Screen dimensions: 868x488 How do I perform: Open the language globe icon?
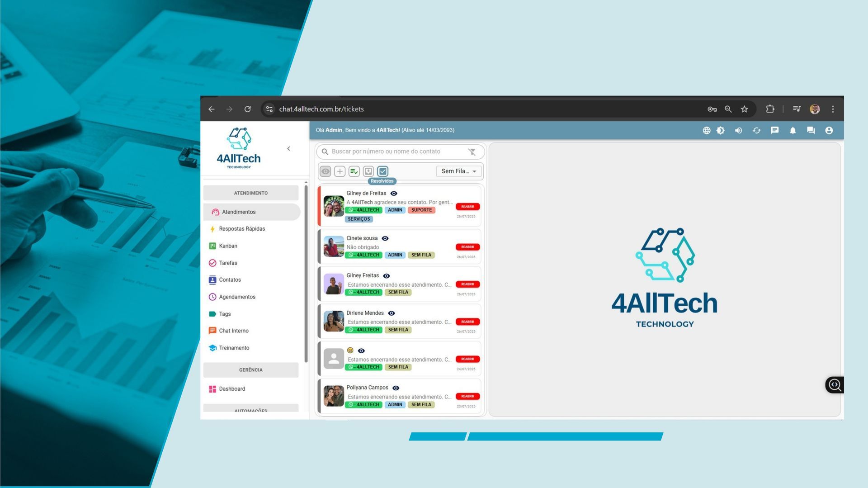[x=707, y=130]
